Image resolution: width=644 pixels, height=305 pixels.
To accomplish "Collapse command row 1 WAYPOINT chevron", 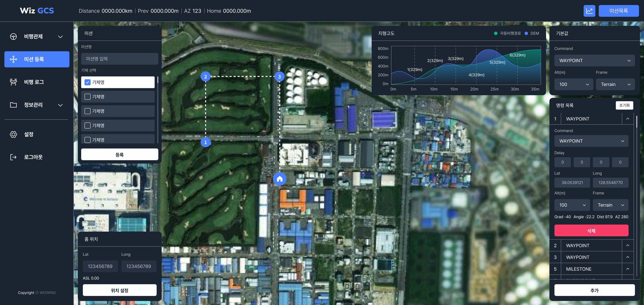I will [x=628, y=119].
